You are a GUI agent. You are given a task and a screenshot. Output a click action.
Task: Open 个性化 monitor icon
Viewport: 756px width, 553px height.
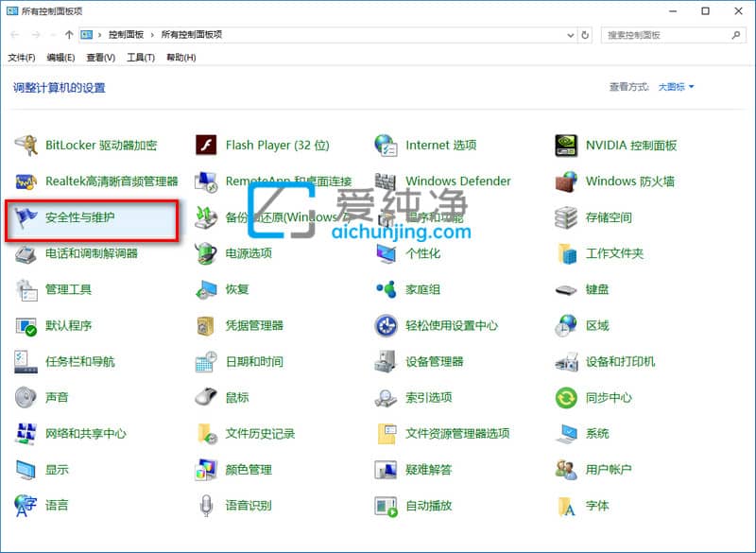pyautogui.click(x=387, y=253)
